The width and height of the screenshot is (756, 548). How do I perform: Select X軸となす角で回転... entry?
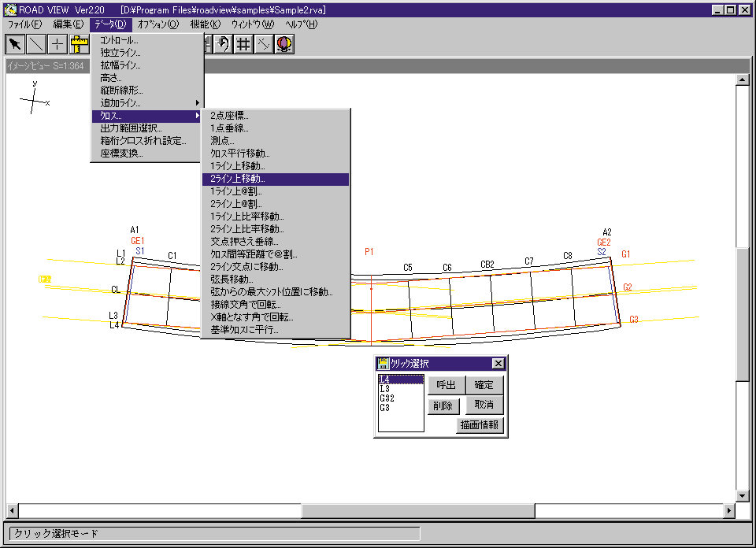click(276, 317)
